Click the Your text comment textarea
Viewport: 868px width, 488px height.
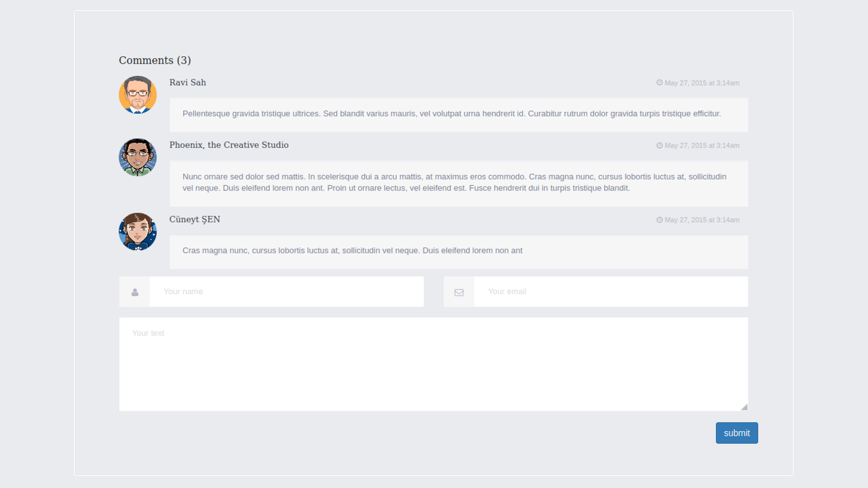click(x=434, y=364)
